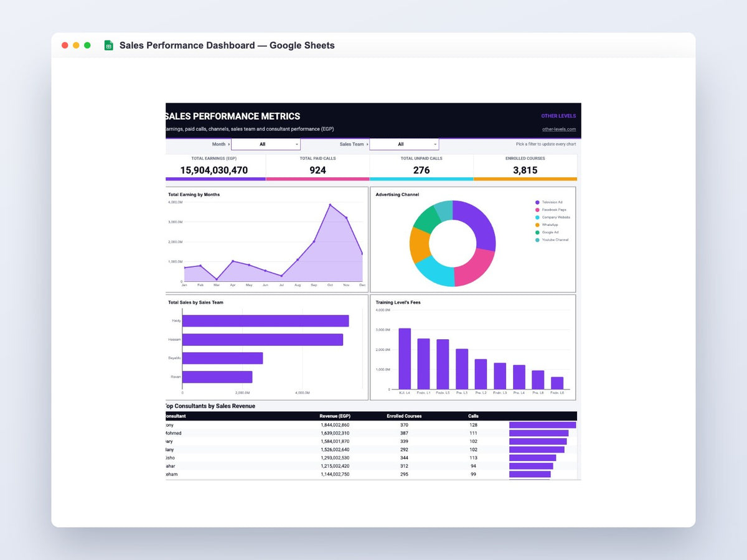The image size is (747, 560).
Task: Select calls cell 113
Action: tap(473, 458)
